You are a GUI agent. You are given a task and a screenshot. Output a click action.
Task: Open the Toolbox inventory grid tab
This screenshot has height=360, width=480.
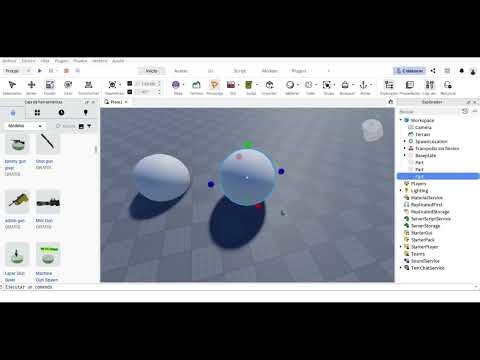37,113
